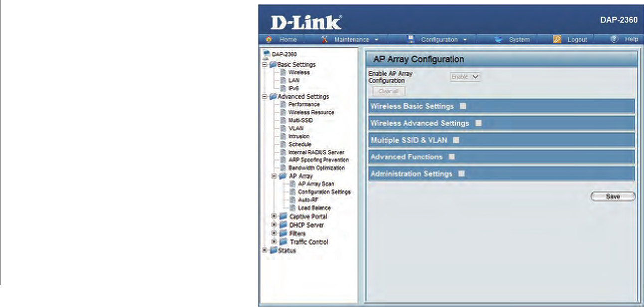Image resolution: width=644 pixels, height=307 pixels.
Task: Click the Logout icon
Action: [557, 39]
